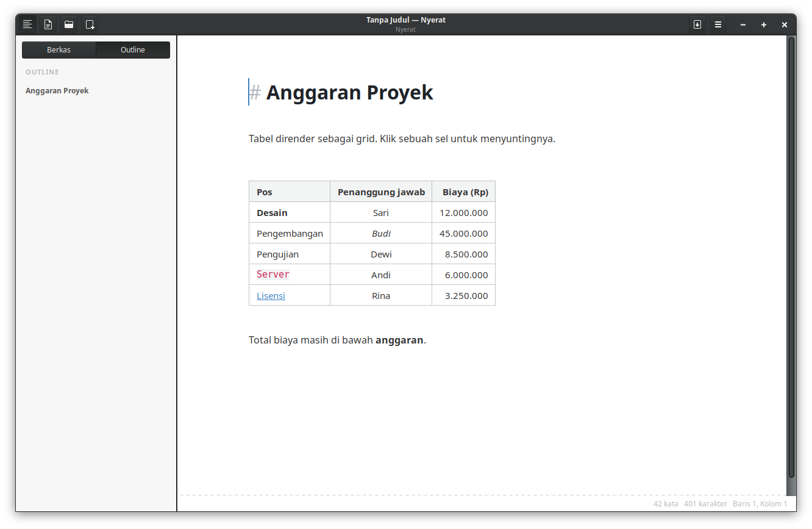This screenshot has width=812, height=529.
Task: Select the Outline tab in sidebar
Action: coord(133,50)
